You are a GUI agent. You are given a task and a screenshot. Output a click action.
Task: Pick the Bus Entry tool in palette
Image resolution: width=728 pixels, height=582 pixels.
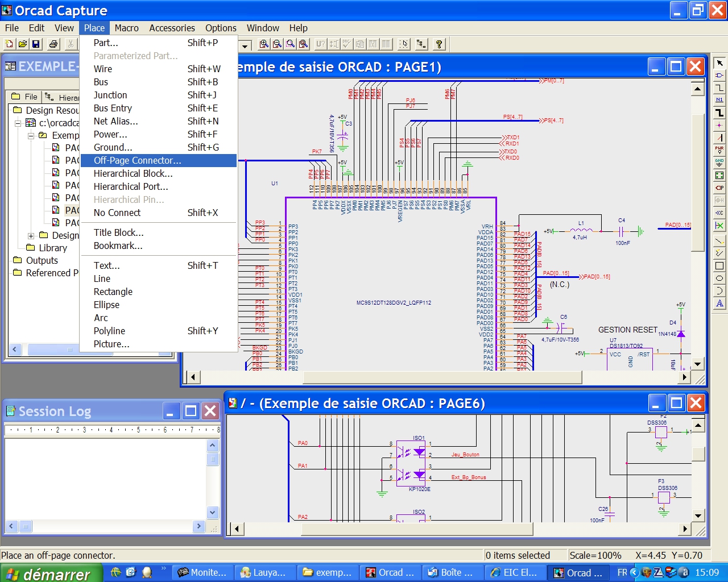pos(719,138)
